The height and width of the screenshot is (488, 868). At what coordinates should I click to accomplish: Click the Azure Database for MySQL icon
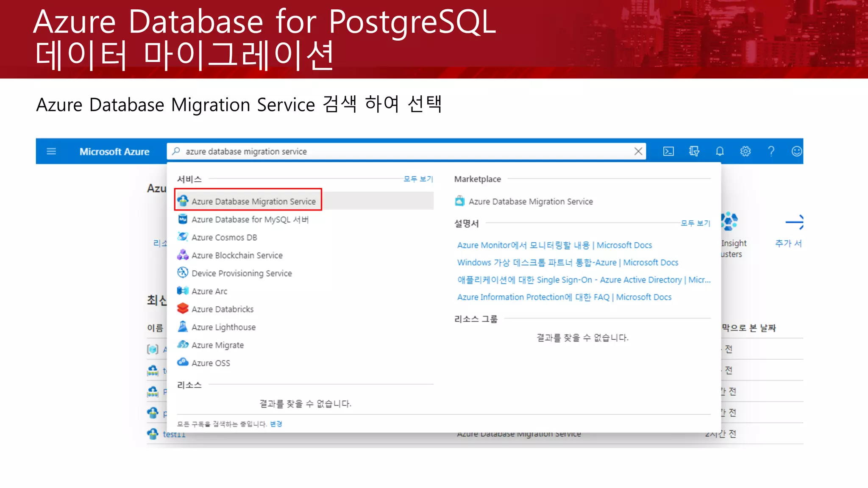(x=183, y=219)
